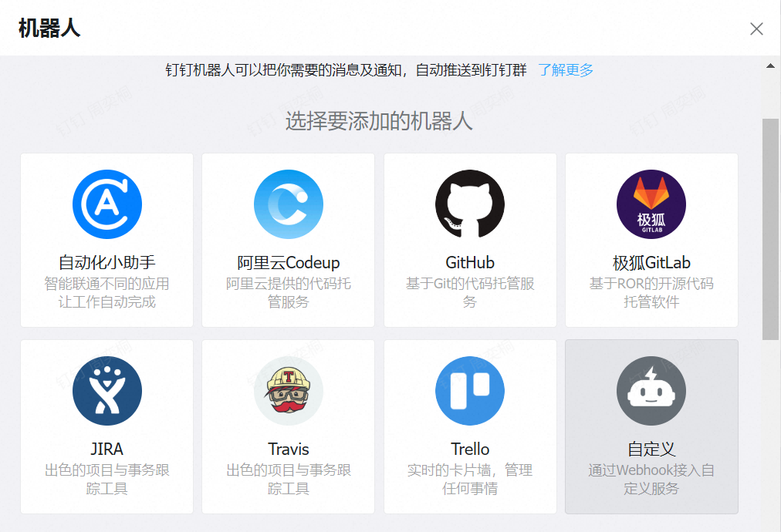Click description 通过Webhook接入自定义服务
This screenshot has width=781, height=532.
click(651, 480)
